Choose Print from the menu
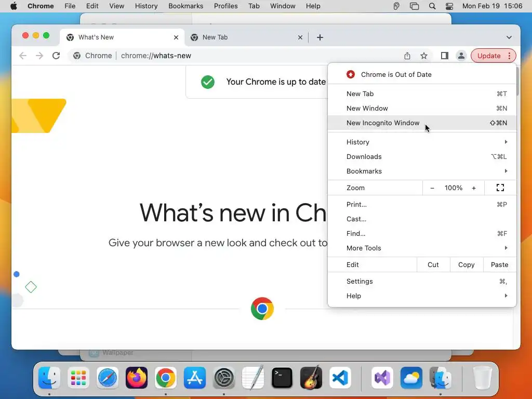532x399 pixels. (x=422, y=204)
